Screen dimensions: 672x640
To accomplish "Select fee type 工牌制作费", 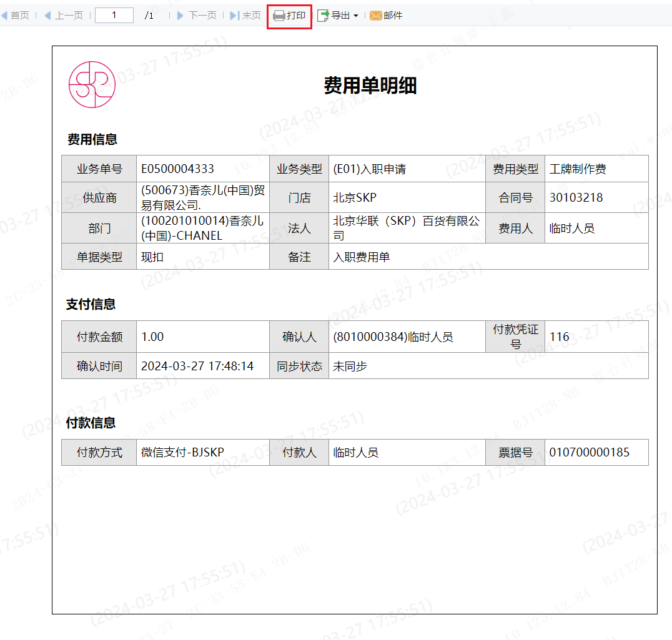I will click(x=578, y=169).
